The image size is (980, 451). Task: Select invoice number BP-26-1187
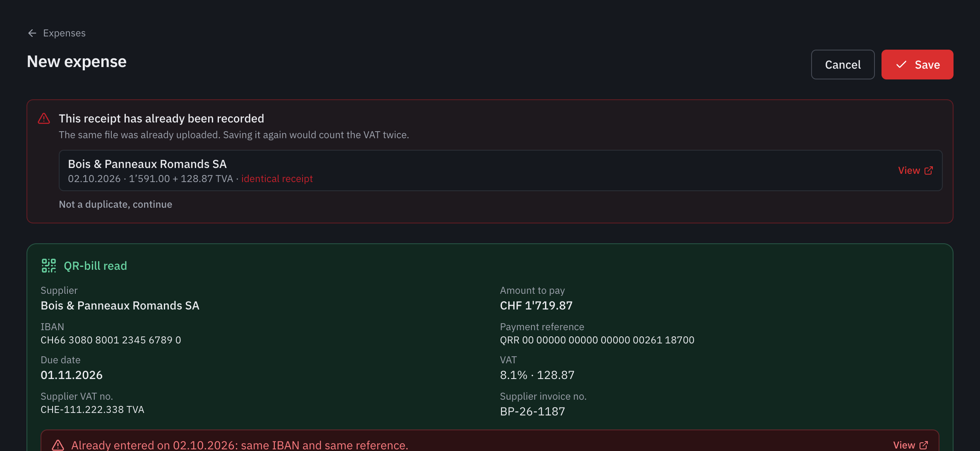click(x=532, y=411)
